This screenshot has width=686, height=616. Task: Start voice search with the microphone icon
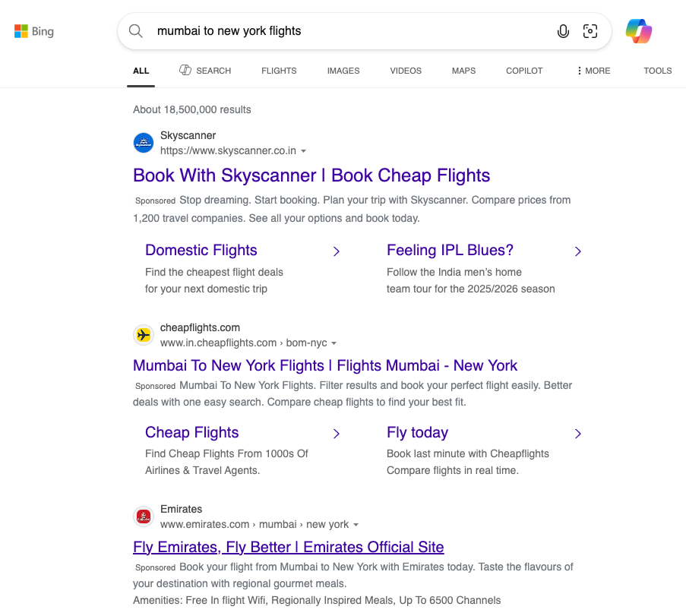click(563, 31)
